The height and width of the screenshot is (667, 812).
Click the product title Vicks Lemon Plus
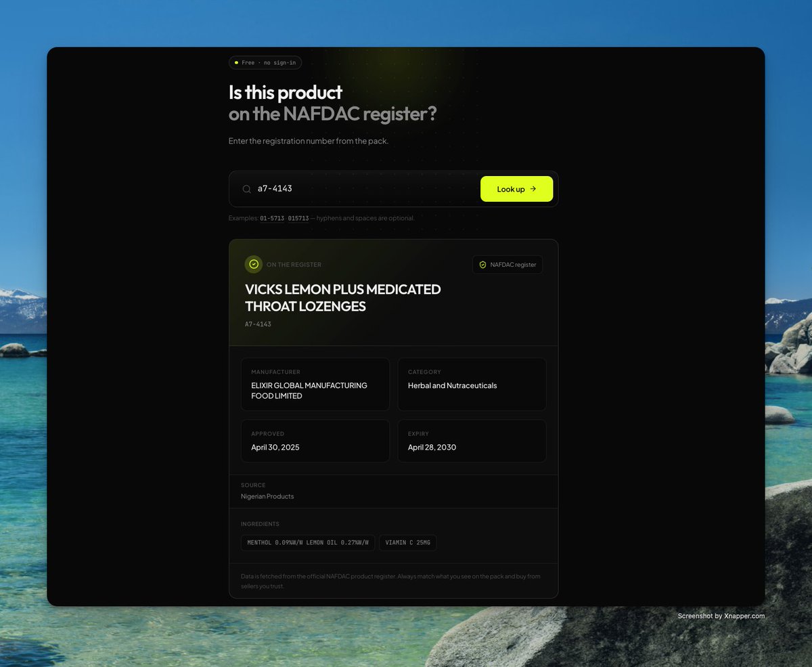pyautogui.click(x=343, y=298)
